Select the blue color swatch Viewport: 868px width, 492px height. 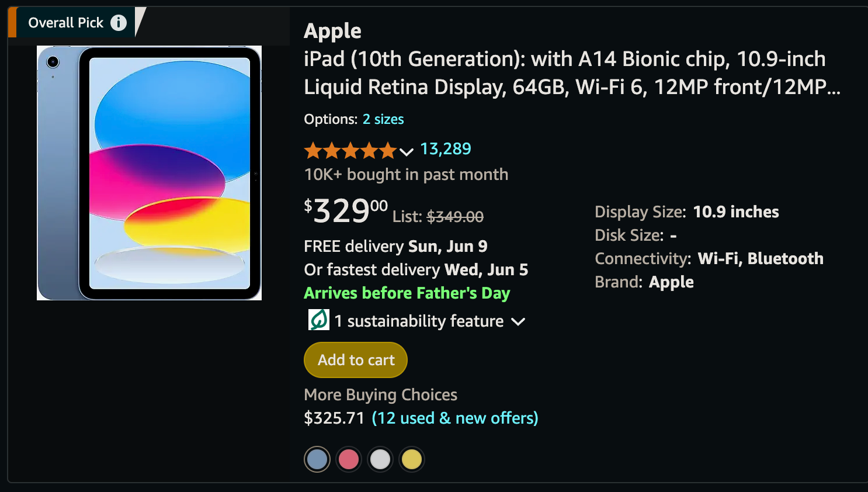(317, 459)
